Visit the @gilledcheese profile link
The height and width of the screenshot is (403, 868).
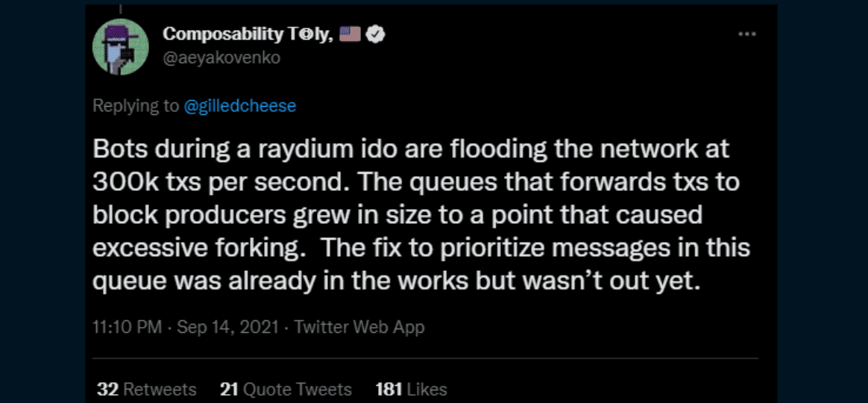pos(239,106)
